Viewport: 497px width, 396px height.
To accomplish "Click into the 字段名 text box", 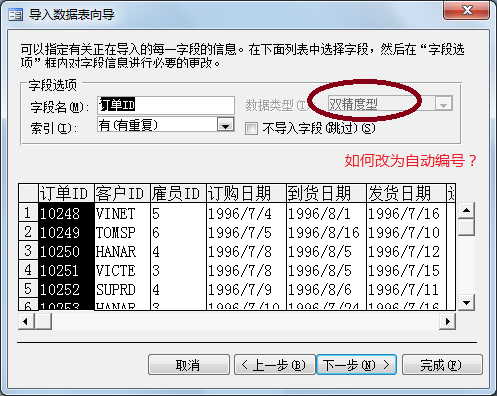I will [166, 105].
